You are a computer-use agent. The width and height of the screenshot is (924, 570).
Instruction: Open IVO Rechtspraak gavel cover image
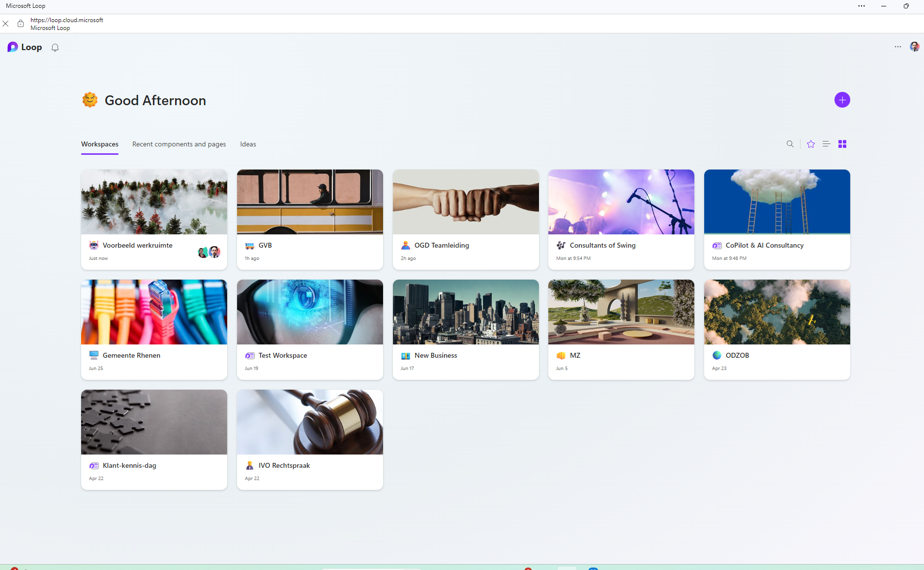click(x=310, y=422)
